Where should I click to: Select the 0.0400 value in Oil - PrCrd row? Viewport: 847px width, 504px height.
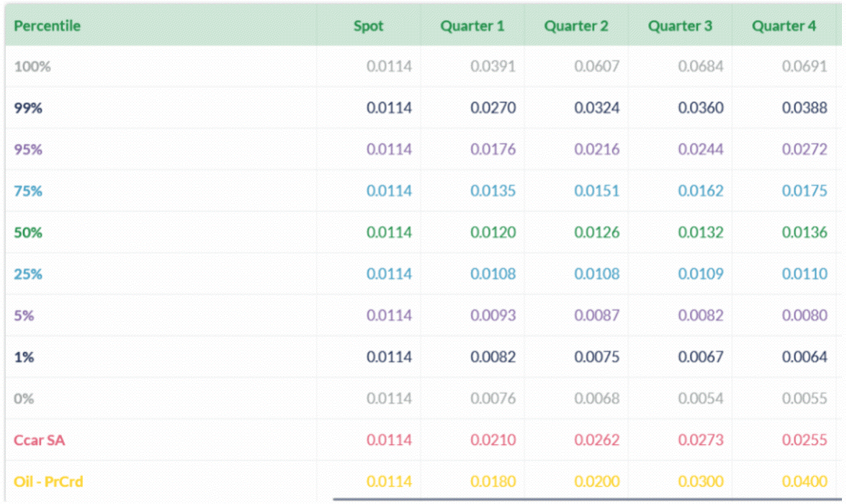pos(805,481)
